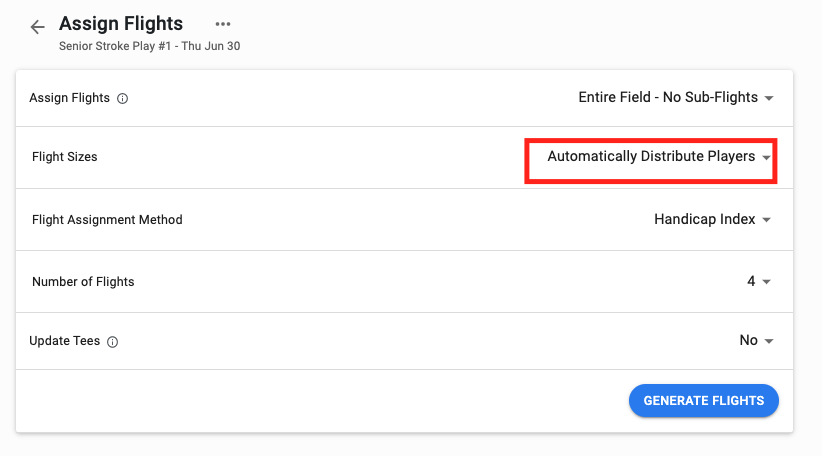This screenshot has width=822, height=456.
Task: Show info for Assign Flights setting
Action: tap(122, 99)
